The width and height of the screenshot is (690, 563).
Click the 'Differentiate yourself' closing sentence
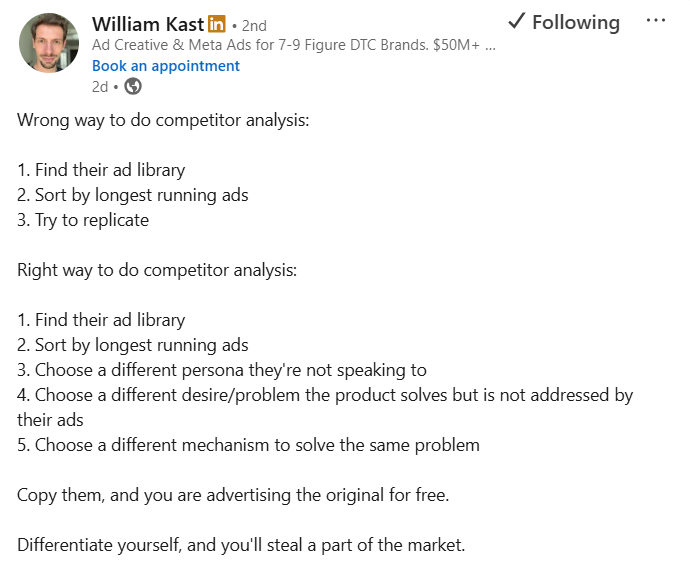[241, 545]
